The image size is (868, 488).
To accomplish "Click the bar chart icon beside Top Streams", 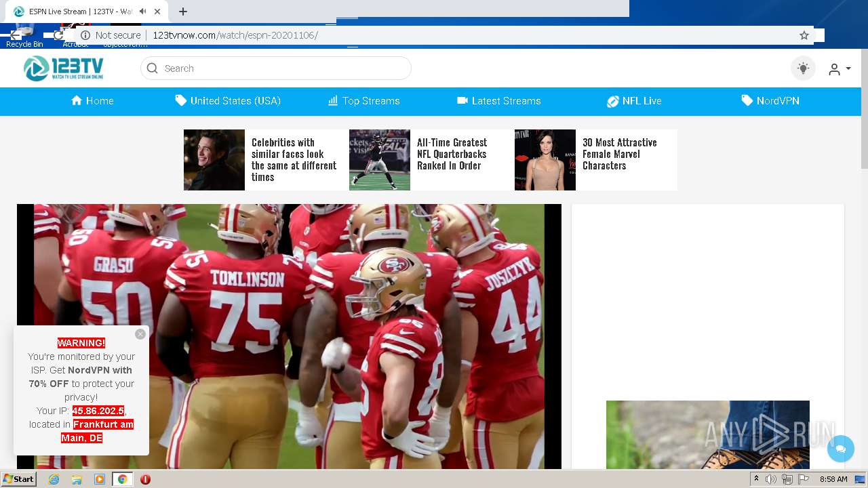I will 333,100.
